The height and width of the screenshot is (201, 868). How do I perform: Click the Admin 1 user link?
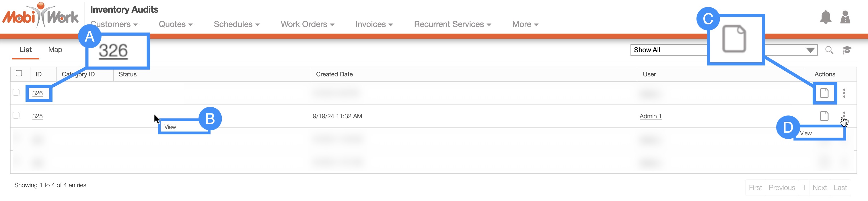coord(650,116)
